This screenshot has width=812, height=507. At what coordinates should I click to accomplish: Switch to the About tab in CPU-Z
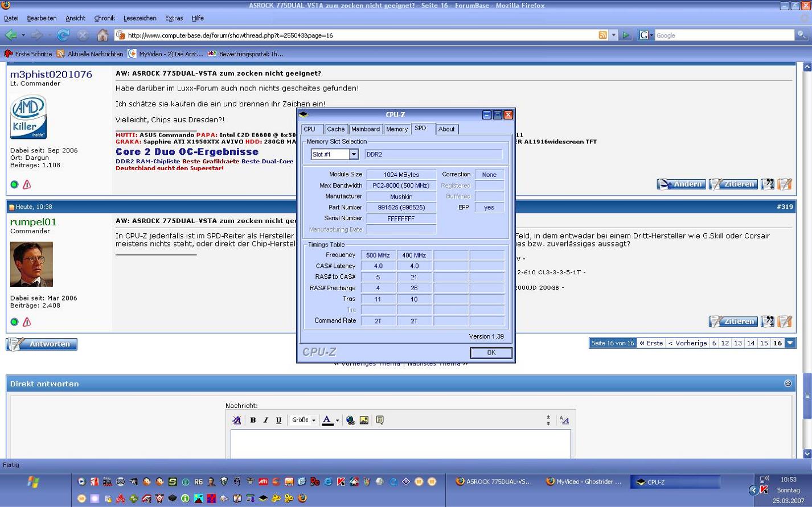click(446, 129)
